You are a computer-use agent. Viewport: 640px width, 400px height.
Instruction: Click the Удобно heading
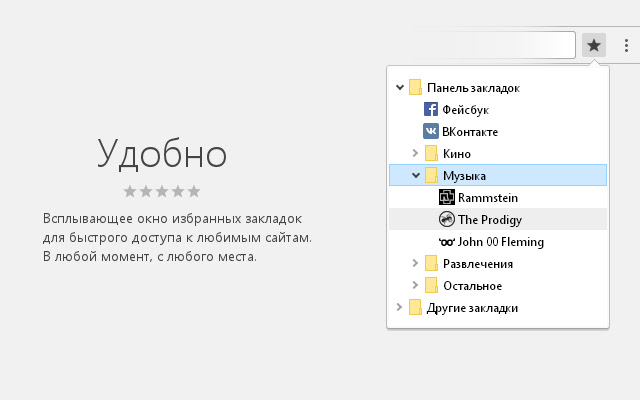(x=162, y=156)
